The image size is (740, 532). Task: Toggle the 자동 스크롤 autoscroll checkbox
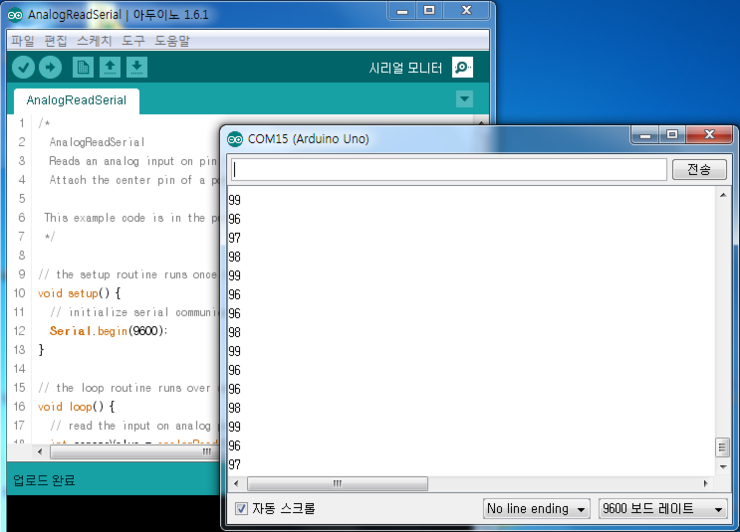241,508
